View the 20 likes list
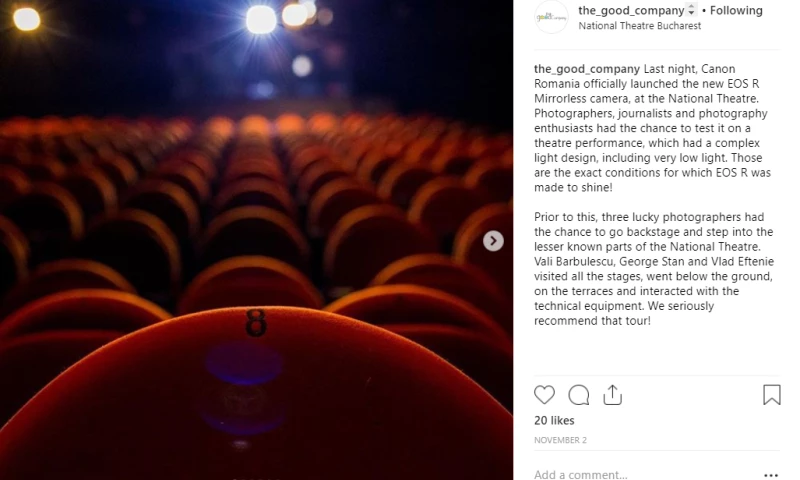This screenshot has width=800, height=480. (554, 420)
